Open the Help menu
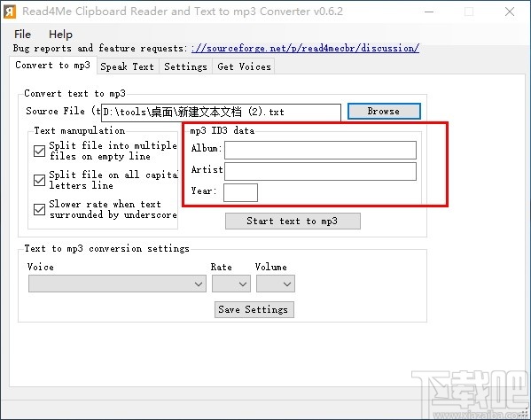 tap(60, 35)
